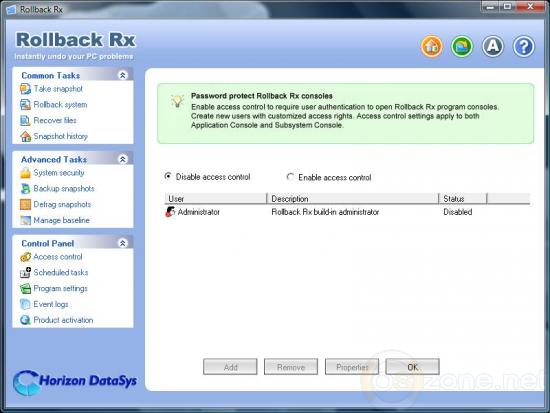Click the Rollback system icon
The image size is (550, 413).
[25, 105]
